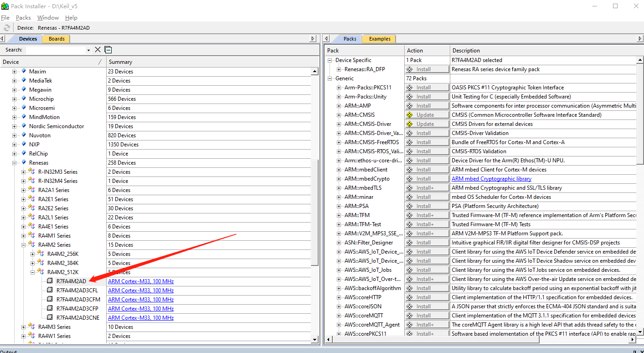Viewport: 644px width, 353px height.
Task: Click the R7FA4M2AD3CFL chip icon
Action: point(50,290)
